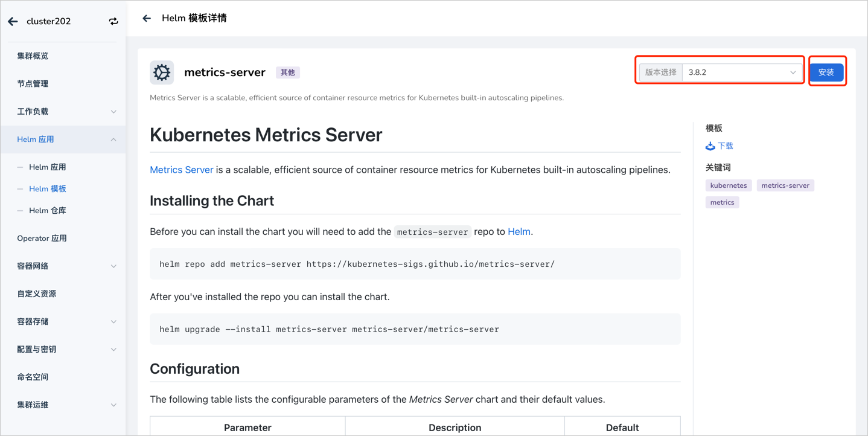Screen dimensions: 868x436
Task: Click the Installing the Chart heading
Action: click(212, 201)
